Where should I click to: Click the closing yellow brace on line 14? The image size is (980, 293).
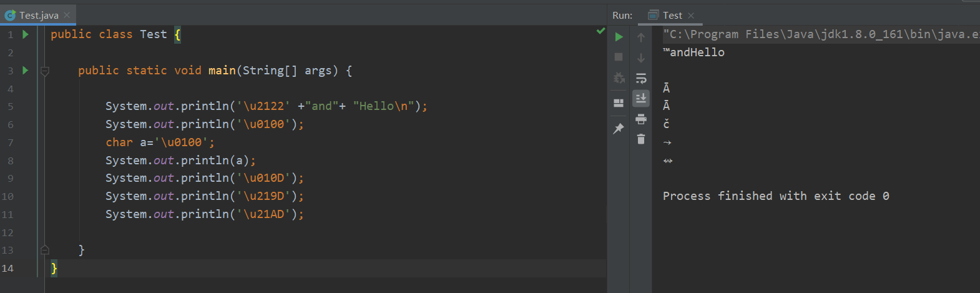(x=54, y=268)
